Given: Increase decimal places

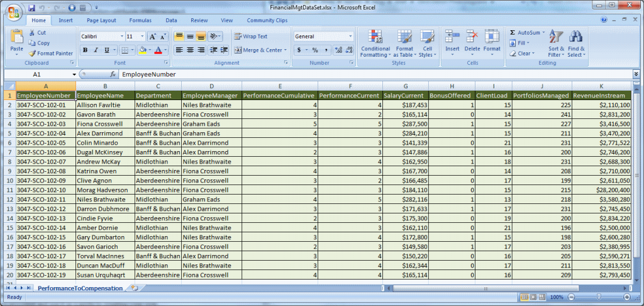Looking at the screenshot, I should 338,50.
